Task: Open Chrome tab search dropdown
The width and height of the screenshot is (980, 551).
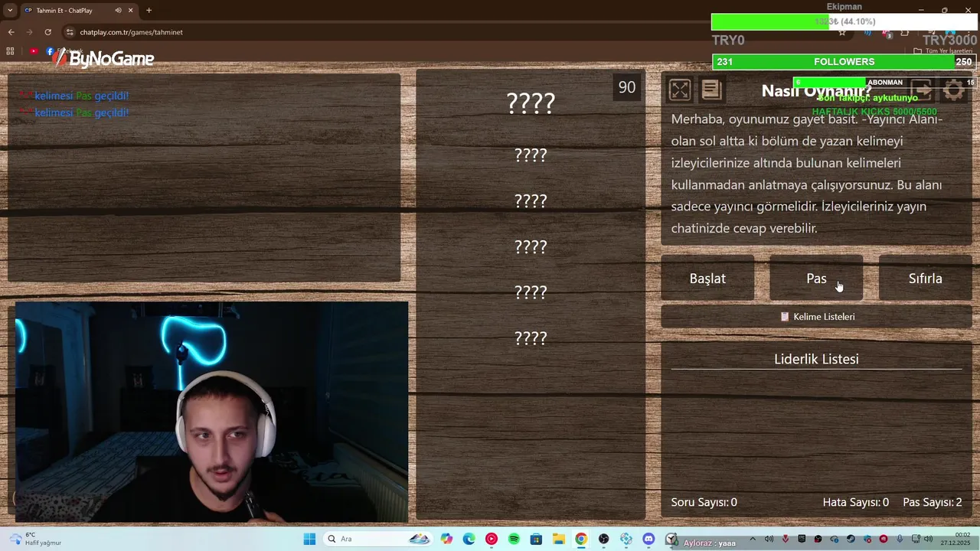Action: point(10,10)
